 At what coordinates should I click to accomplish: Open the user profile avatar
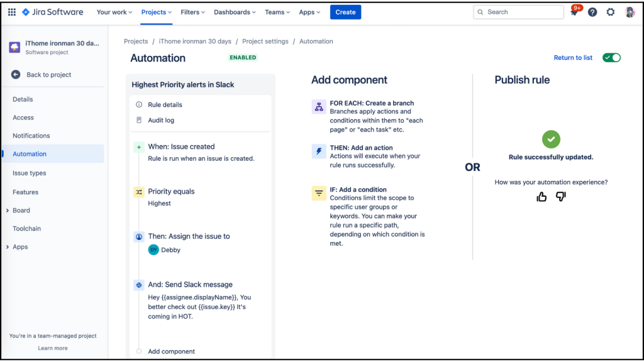click(x=630, y=13)
